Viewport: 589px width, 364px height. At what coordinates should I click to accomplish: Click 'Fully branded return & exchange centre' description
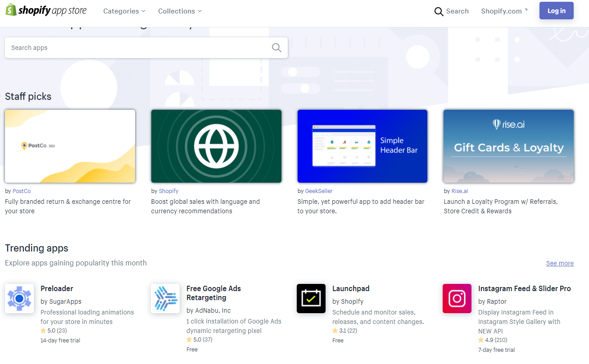[68, 206]
